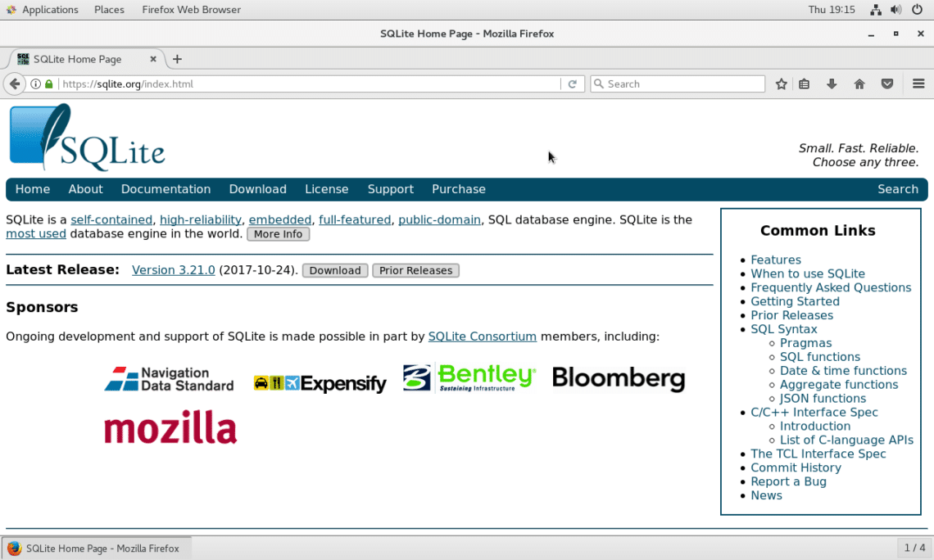The image size is (934, 560).
Task: Open the Version 3.21.0 link
Action: 174,270
